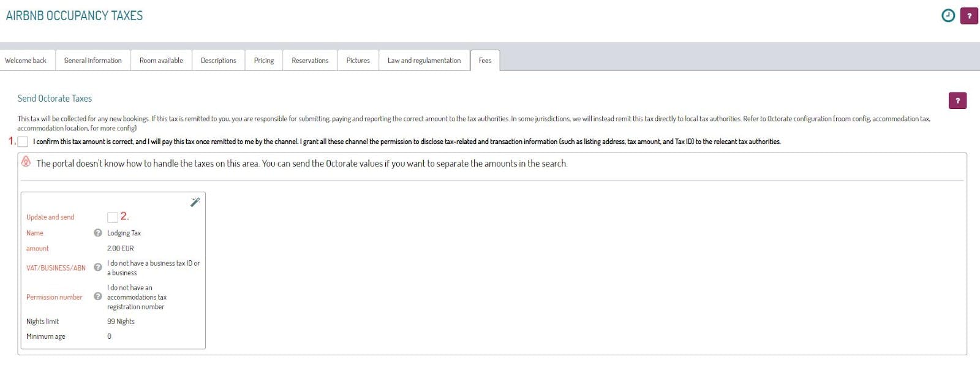This screenshot has height=370, width=980.
Task: Click the red Permission number label
Action: [x=54, y=297]
